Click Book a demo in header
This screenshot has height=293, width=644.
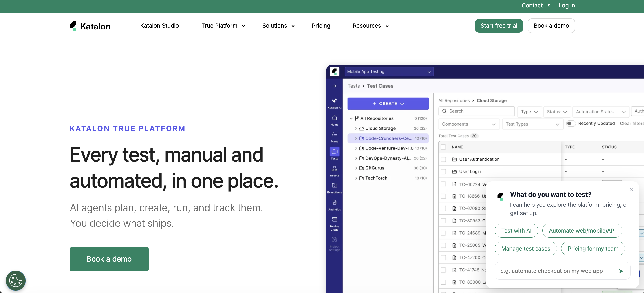coord(551,26)
